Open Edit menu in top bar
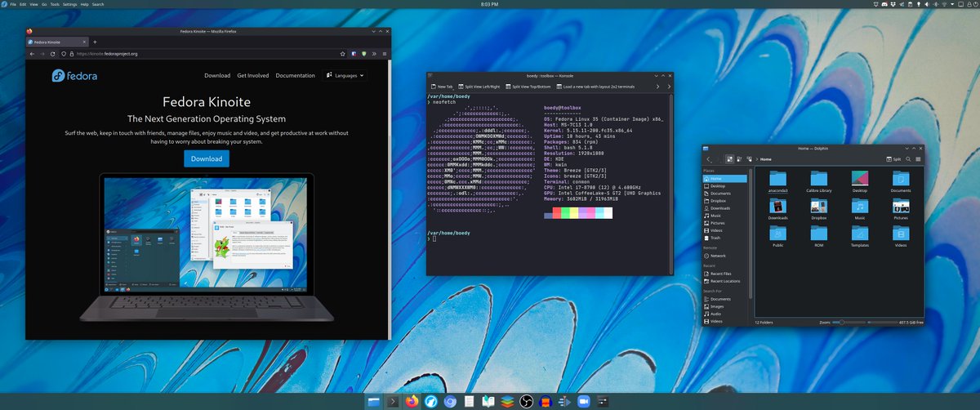The height and width of the screenshot is (410, 980). 24,4
